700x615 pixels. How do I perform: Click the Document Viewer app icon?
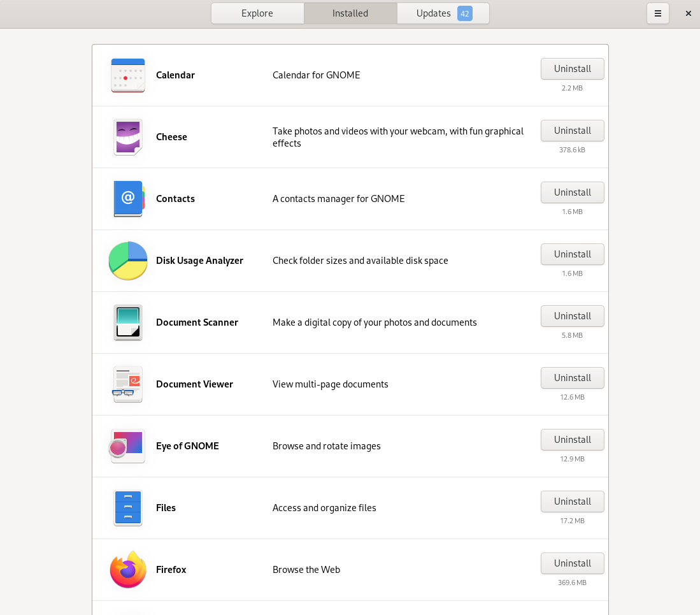click(x=127, y=384)
